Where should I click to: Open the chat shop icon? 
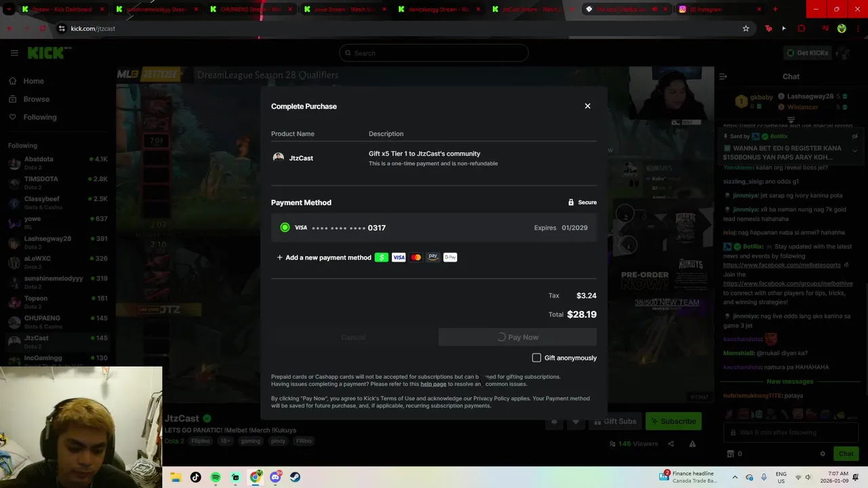coord(730,453)
